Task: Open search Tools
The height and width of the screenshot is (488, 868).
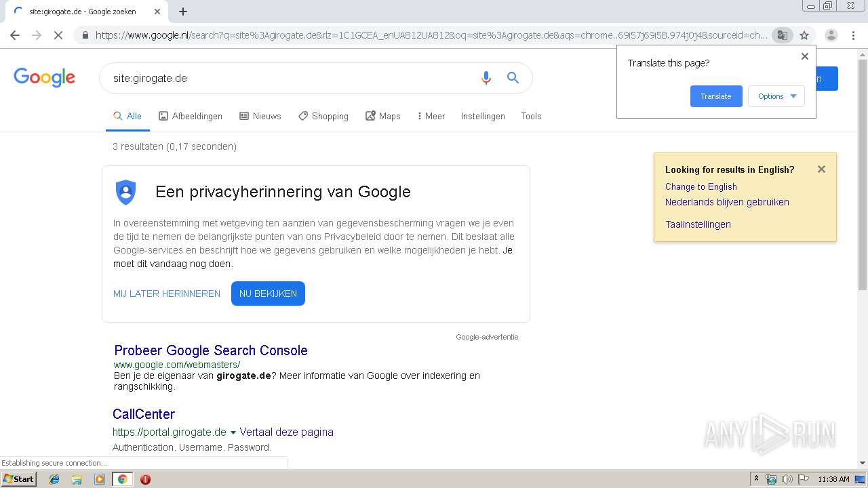Action: (531, 117)
